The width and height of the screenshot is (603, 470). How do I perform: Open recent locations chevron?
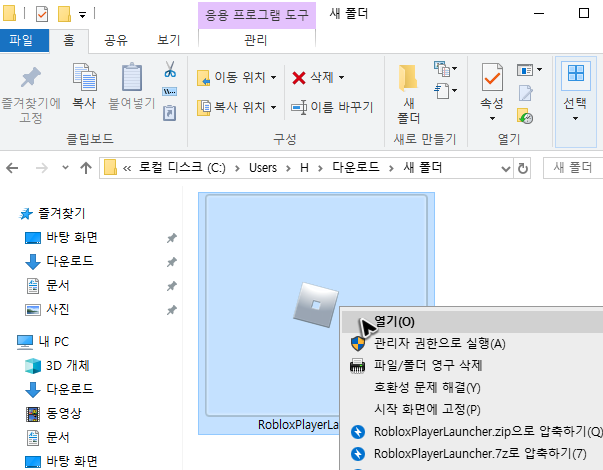pyautogui.click(x=65, y=168)
